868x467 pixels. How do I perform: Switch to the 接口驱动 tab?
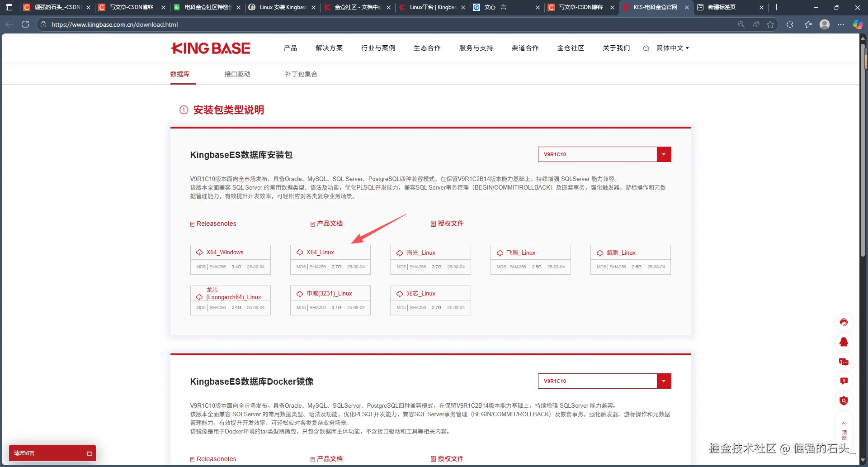pos(237,74)
